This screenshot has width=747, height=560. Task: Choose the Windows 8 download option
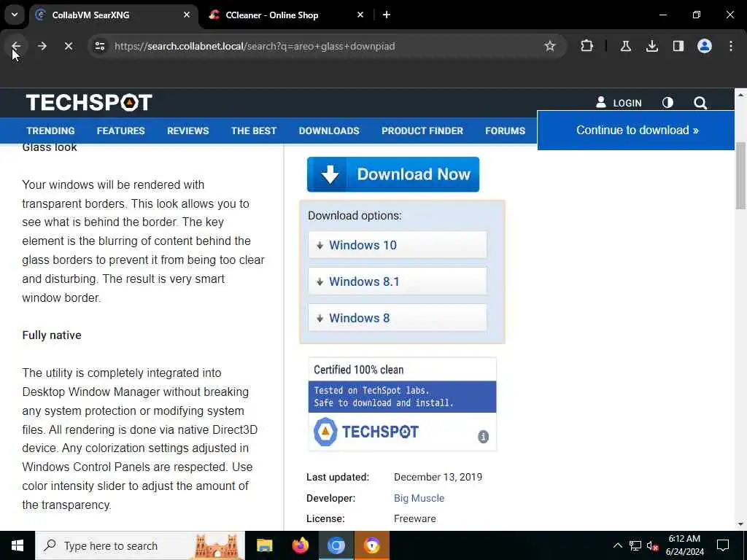tap(398, 318)
